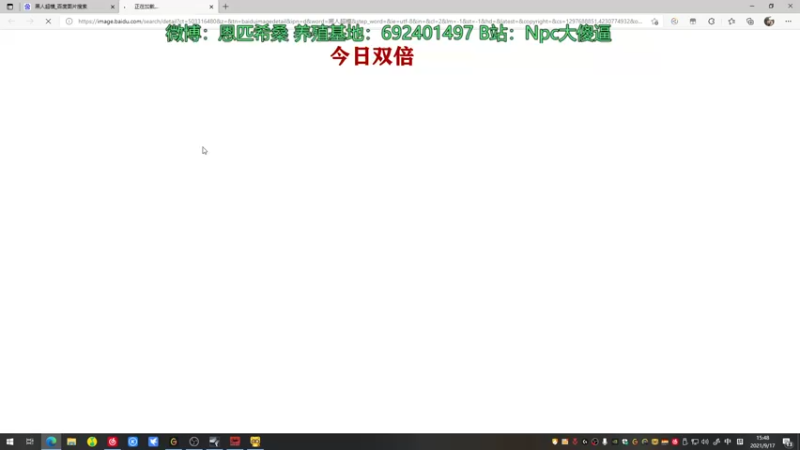Screen dimensions: 800x450
Task: Open the yellow face taskbar app
Action: (x=255, y=441)
